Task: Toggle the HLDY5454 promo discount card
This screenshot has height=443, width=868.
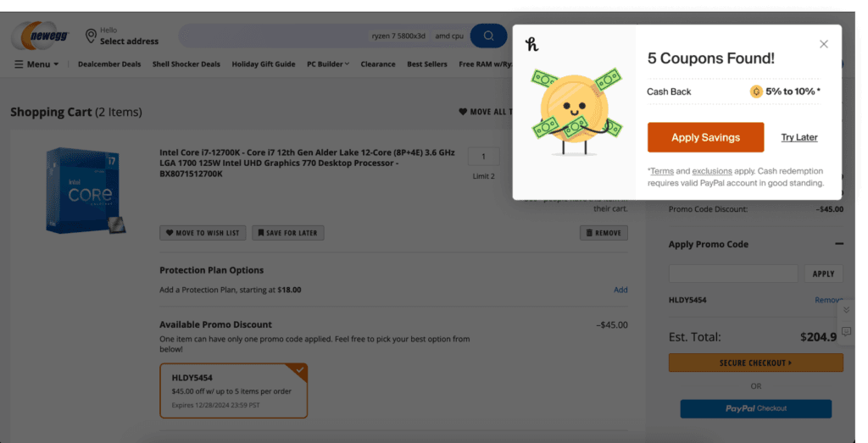Action: point(233,390)
